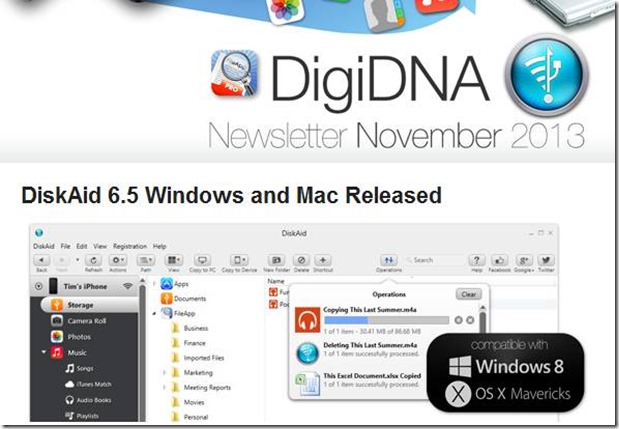619x429 pixels.
Task: Open the Business folder
Action: click(190, 328)
